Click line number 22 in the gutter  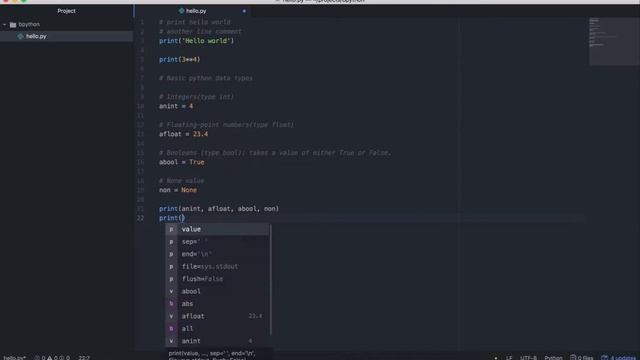[140, 218]
